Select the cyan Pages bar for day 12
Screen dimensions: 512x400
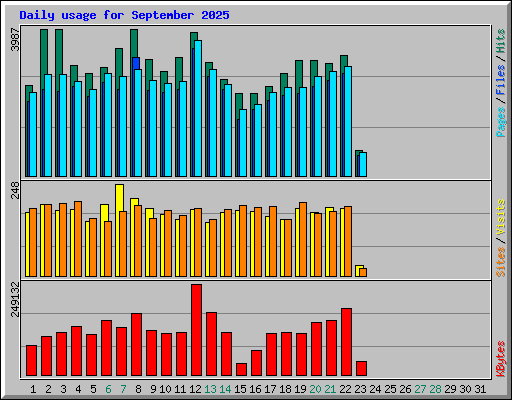(198, 108)
